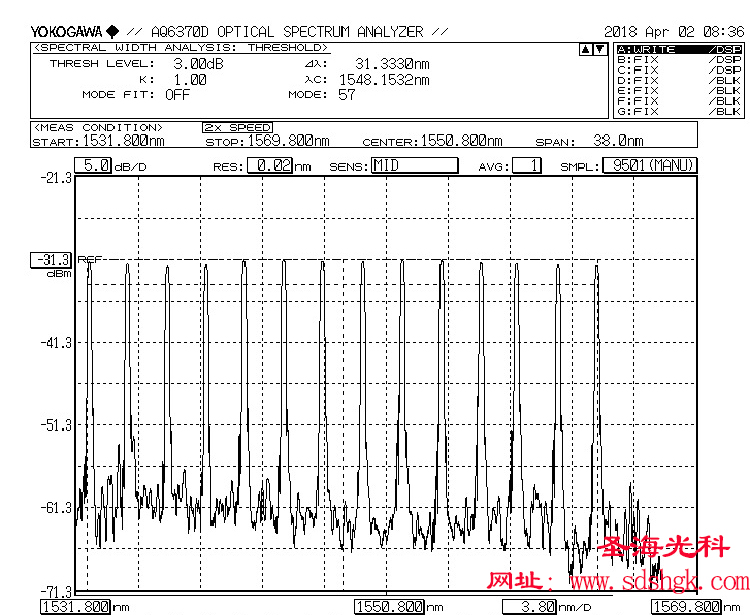Click the 3.80 nm/D span box
The width and height of the screenshot is (750, 615).
(x=530, y=606)
